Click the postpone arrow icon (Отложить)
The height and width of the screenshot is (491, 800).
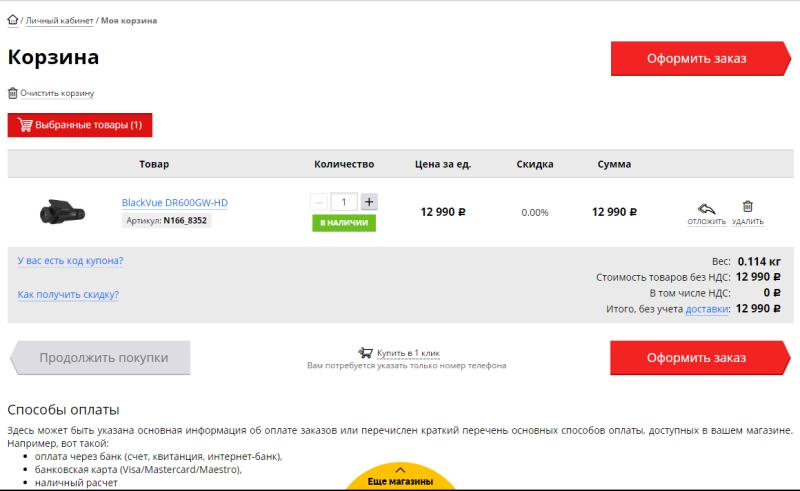coord(706,208)
